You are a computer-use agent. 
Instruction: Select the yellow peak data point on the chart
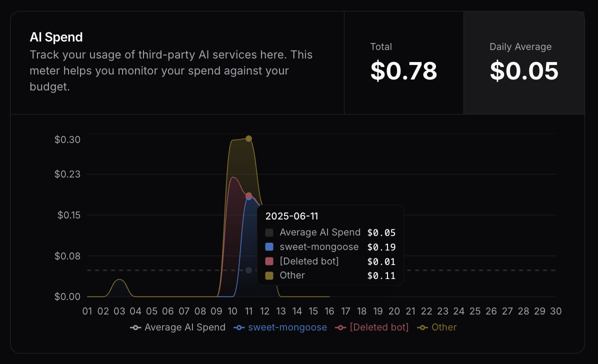point(248,138)
